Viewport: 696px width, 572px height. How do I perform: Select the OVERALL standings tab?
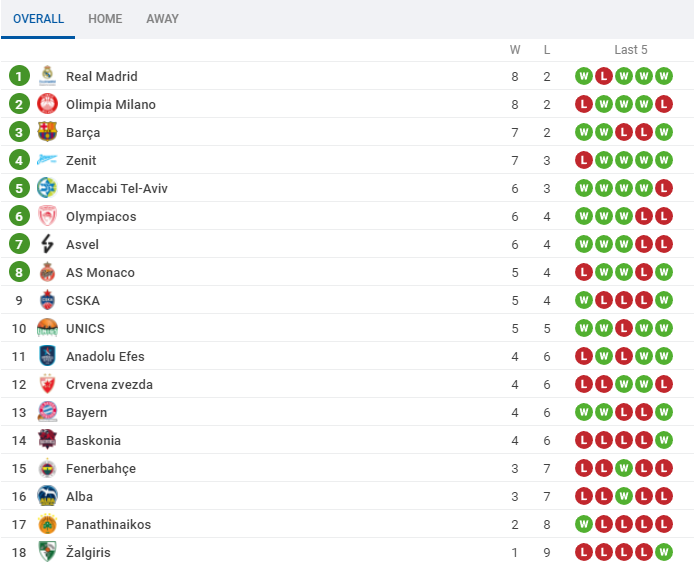coord(38,19)
